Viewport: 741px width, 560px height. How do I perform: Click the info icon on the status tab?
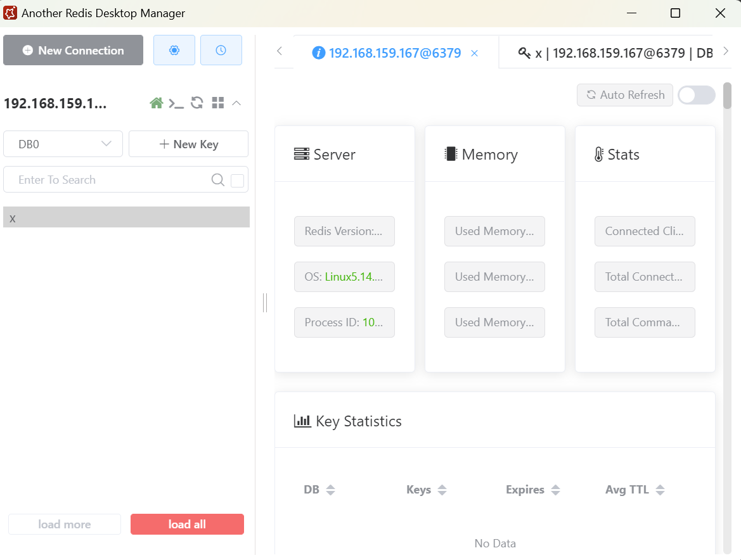pos(318,53)
